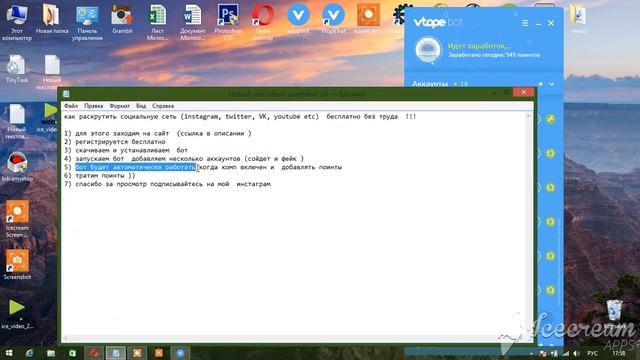The height and width of the screenshot is (360, 640).
Task: Add an account with the plus icon
Action: [x=540, y=84]
